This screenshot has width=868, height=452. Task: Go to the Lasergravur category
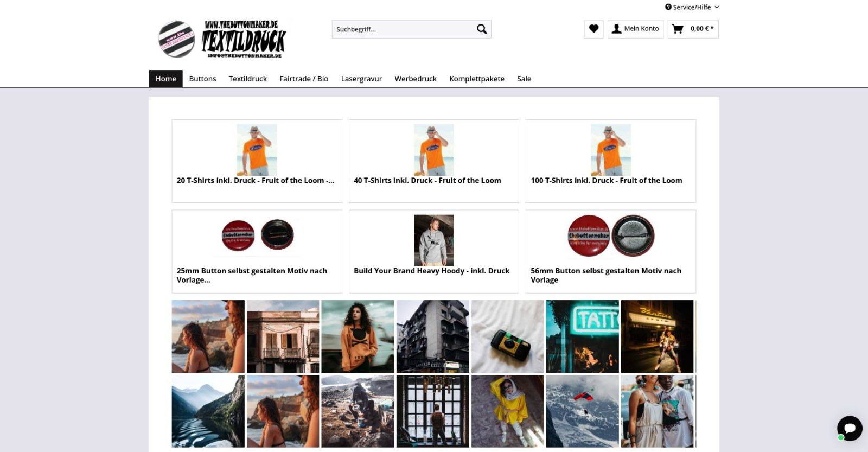tap(361, 79)
